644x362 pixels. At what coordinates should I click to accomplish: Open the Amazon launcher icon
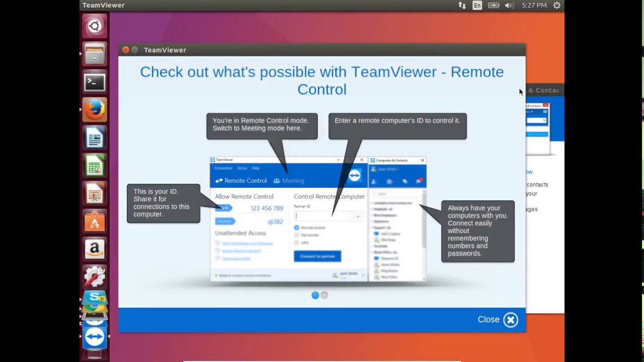click(x=95, y=250)
